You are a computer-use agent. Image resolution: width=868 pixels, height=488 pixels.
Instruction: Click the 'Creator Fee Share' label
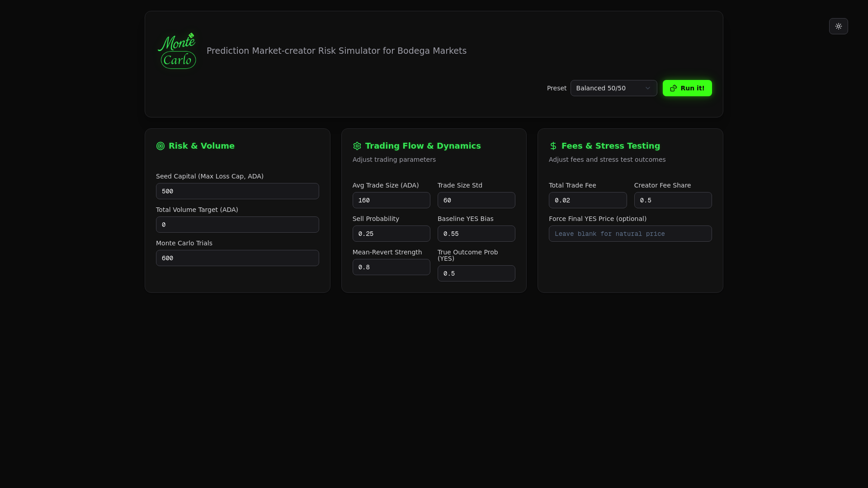point(662,185)
